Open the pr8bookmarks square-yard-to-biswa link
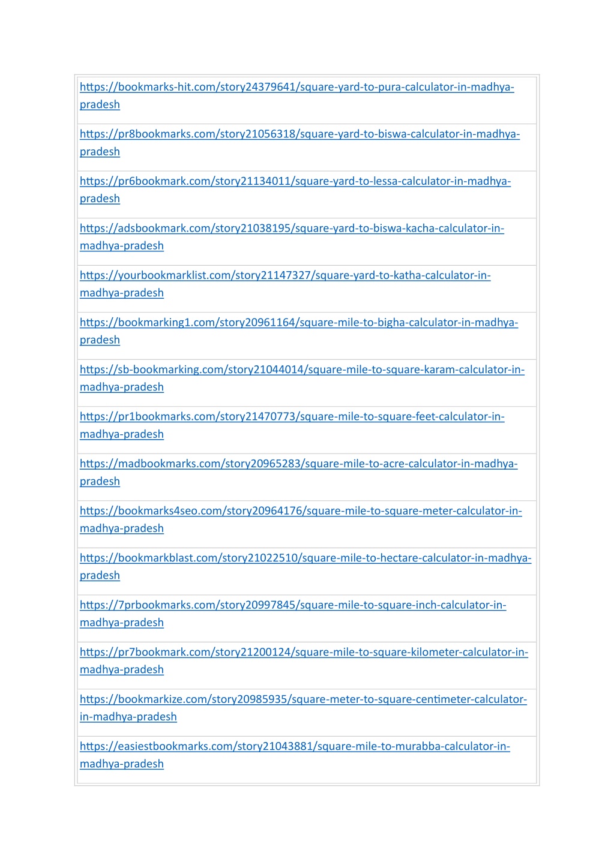 [x=299, y=134]
